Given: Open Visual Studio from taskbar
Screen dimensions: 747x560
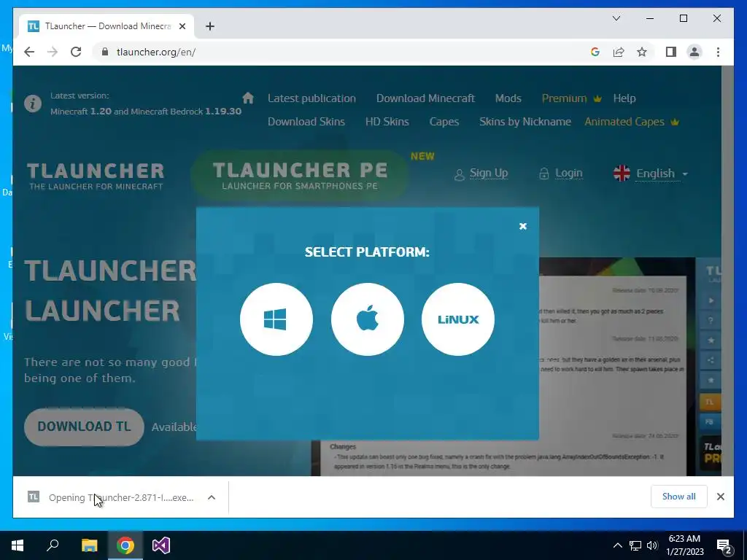Looking at the screenshot, I should [x=161, y=545].
